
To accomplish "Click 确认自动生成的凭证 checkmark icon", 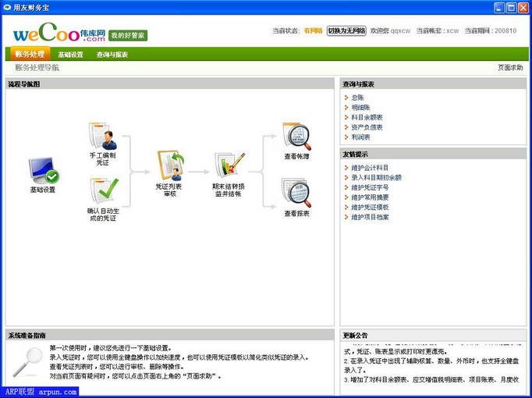I will coord(103,191).
